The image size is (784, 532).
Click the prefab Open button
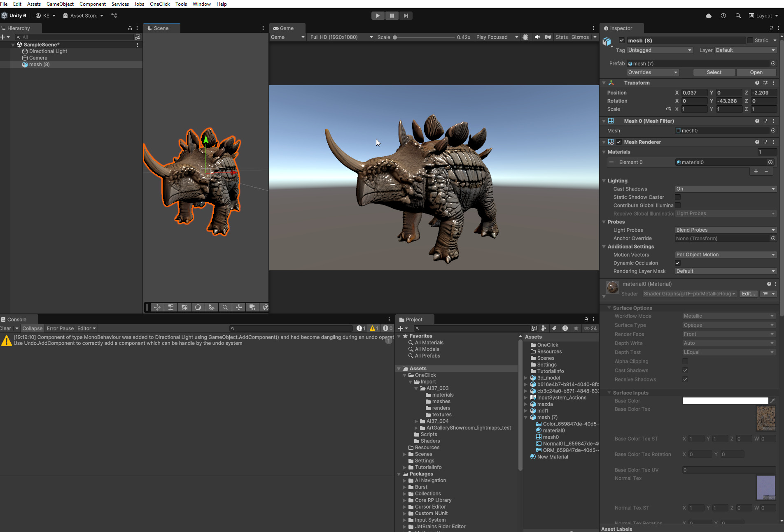coord(756,72)
